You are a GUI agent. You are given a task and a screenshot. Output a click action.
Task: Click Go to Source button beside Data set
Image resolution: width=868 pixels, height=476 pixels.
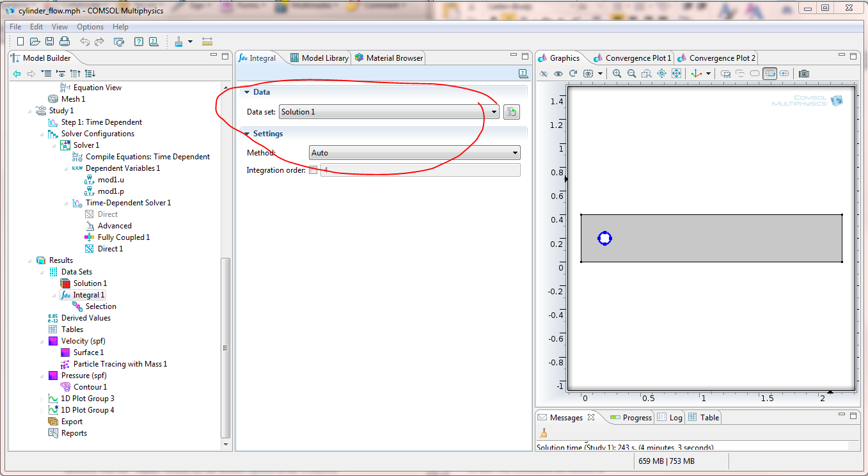pyautogui.click(x=511, y=112)
